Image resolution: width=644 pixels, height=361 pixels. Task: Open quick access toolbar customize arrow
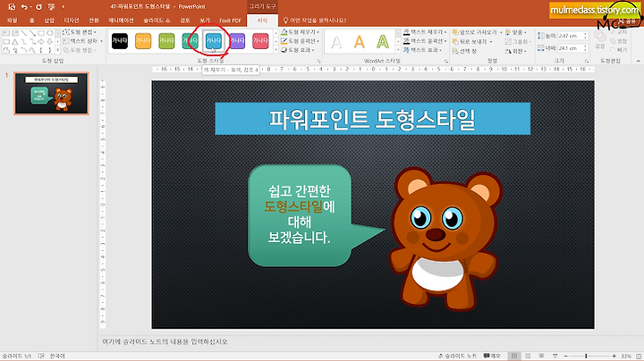click(x=63, y=7)
